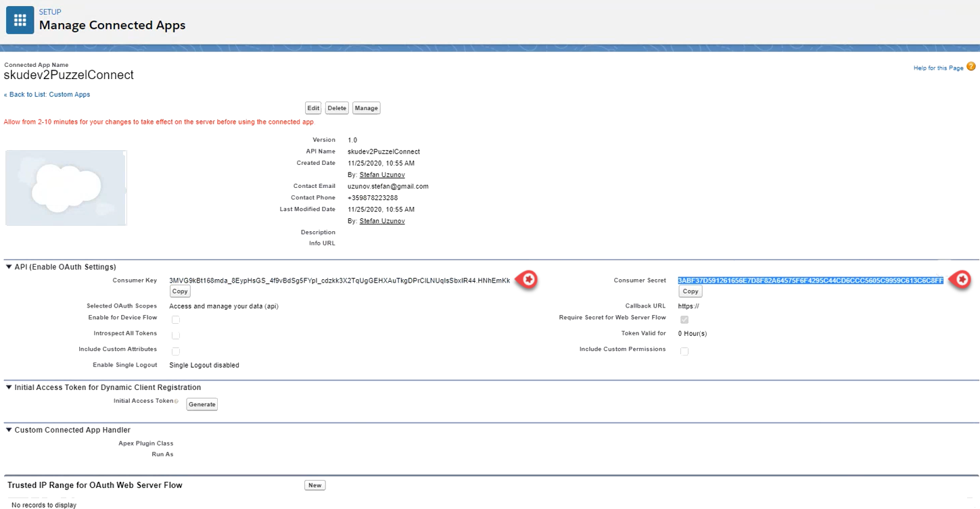Click the connected app cloud logo image

click(x=66, y=188)
